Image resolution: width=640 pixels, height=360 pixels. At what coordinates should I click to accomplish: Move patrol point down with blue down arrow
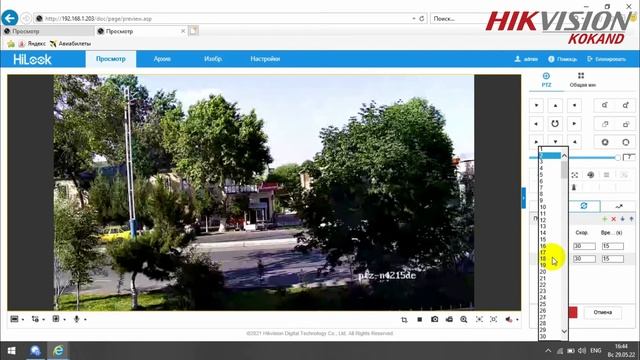click(622, 219)
